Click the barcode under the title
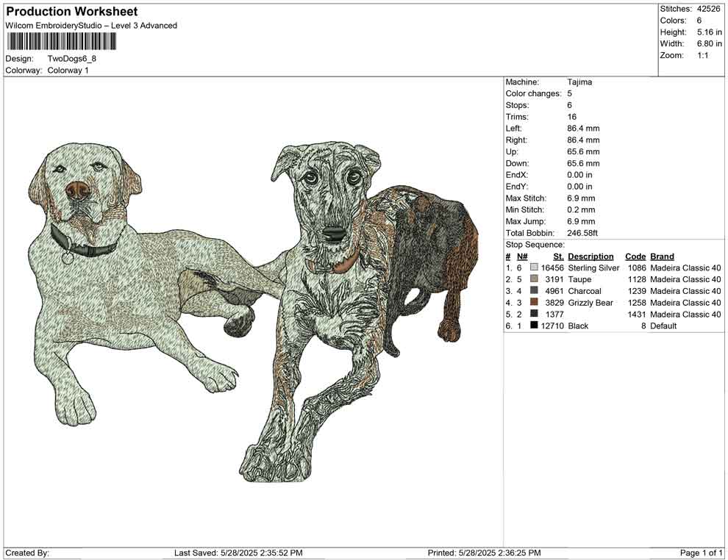 [61, 42]
